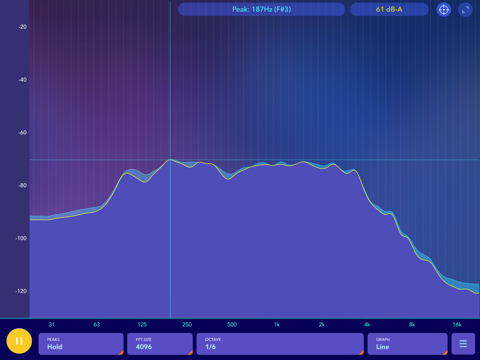Switch the Graph Line type
Screen dimensions: 480x360
click(407, 344)
